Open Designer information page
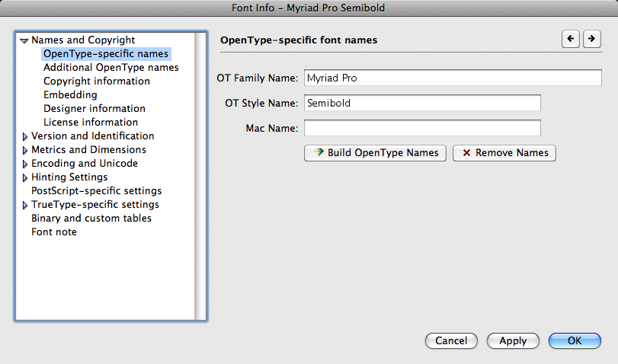Image resolution: width=618 pixels, height=364 pixels. click(94, 108)
